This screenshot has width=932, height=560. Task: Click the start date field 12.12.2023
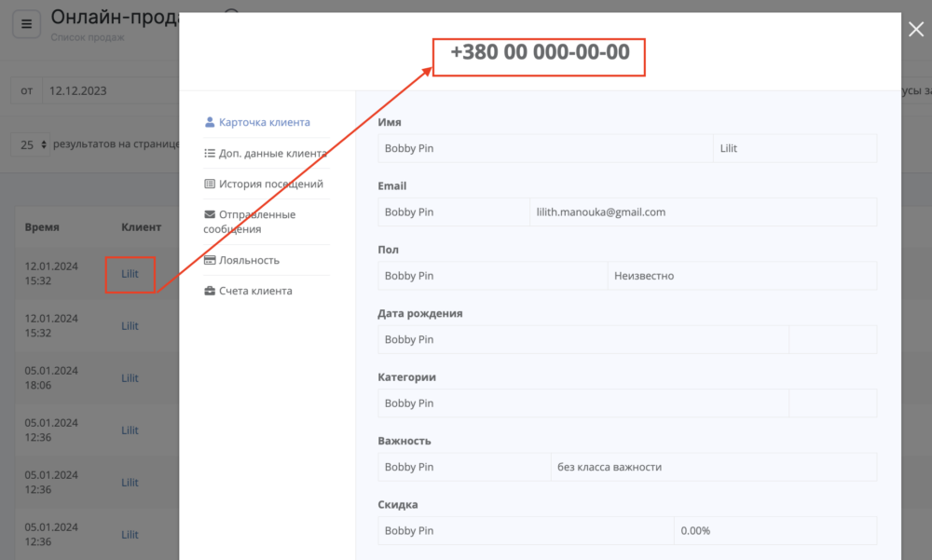103,91
